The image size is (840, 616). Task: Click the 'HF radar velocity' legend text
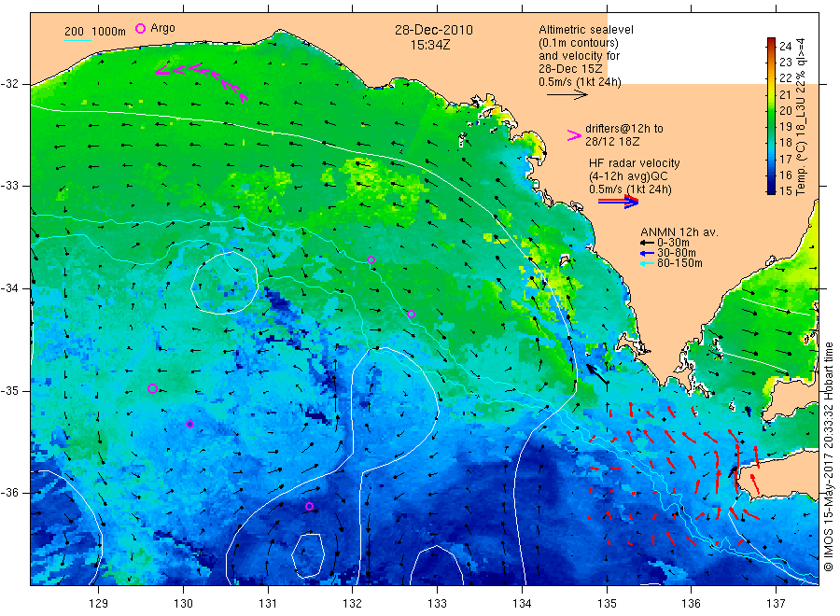point(635,163)
